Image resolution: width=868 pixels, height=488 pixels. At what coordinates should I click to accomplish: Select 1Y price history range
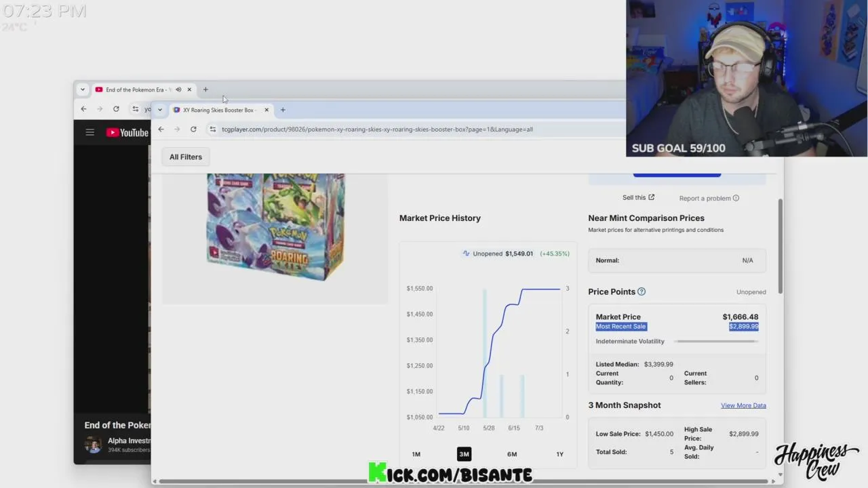pyautogui.click(x=559, y=454)
